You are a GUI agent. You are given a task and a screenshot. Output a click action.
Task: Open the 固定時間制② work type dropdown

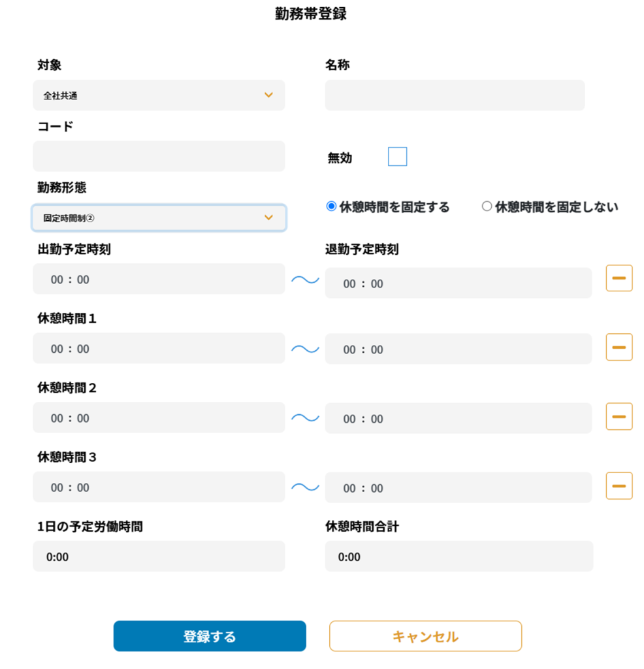[x=159, y=218]
